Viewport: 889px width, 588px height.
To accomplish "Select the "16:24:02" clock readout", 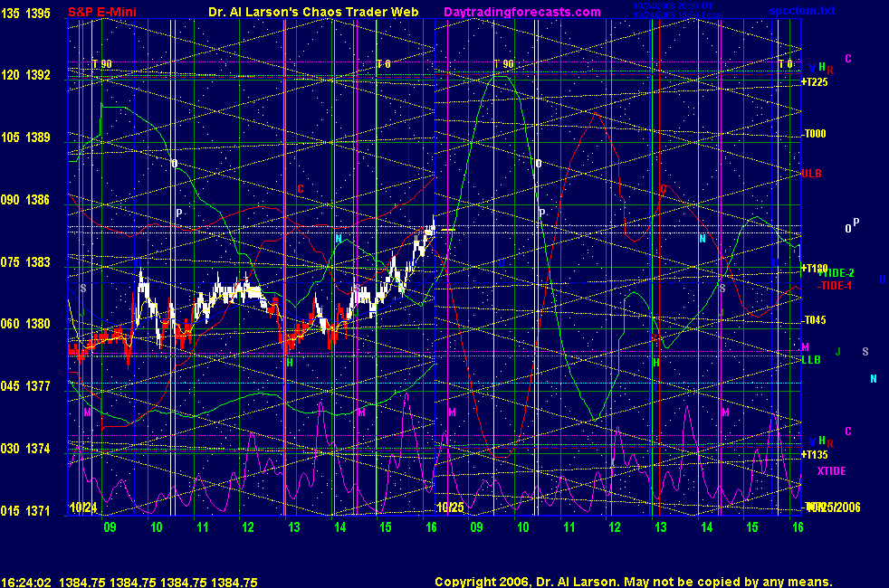I will 26,583.
